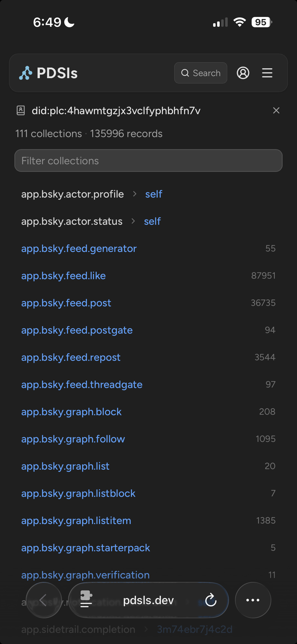Open app.bsky.feed.generator collection
This screenshot has height=644, width=297.
[x=79, y=249]
